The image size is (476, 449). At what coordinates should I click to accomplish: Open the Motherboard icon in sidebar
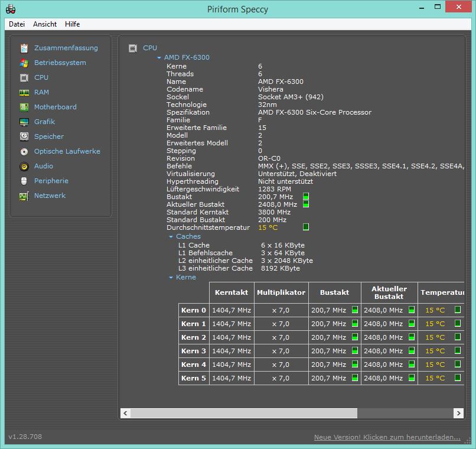pyautogui.click(x=24, y=107)
